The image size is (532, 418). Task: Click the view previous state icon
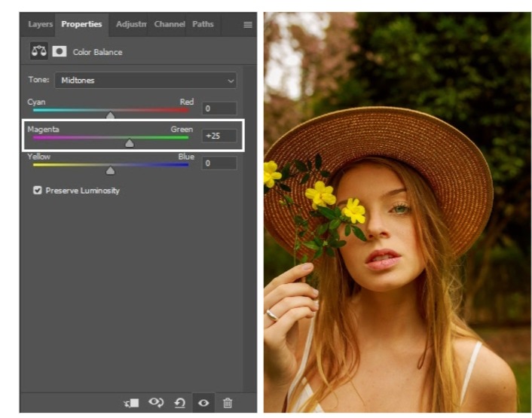tap(156, 403)
